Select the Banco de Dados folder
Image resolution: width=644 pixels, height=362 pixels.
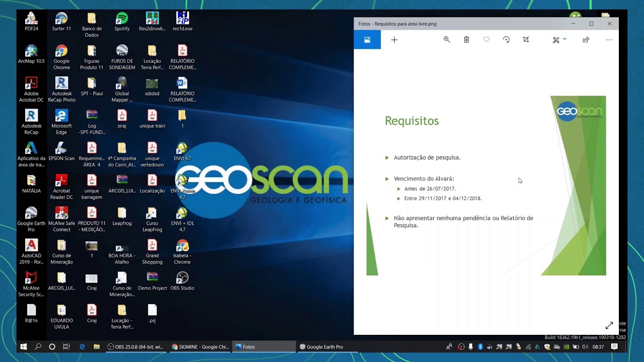coord(92,25)
